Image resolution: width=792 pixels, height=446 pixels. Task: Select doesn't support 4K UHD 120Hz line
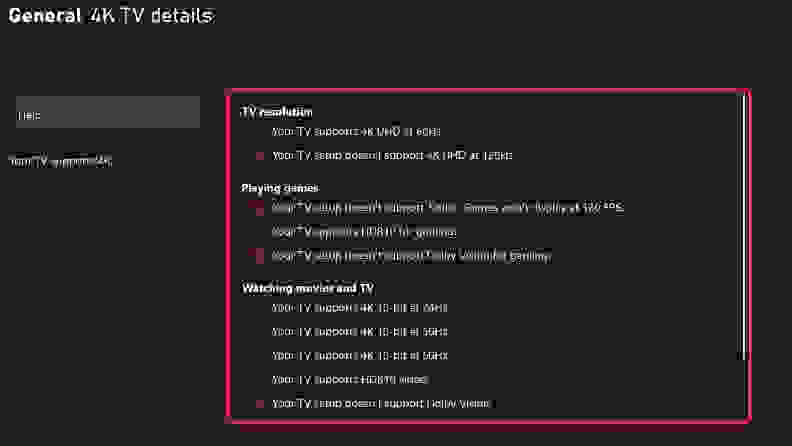392,156
